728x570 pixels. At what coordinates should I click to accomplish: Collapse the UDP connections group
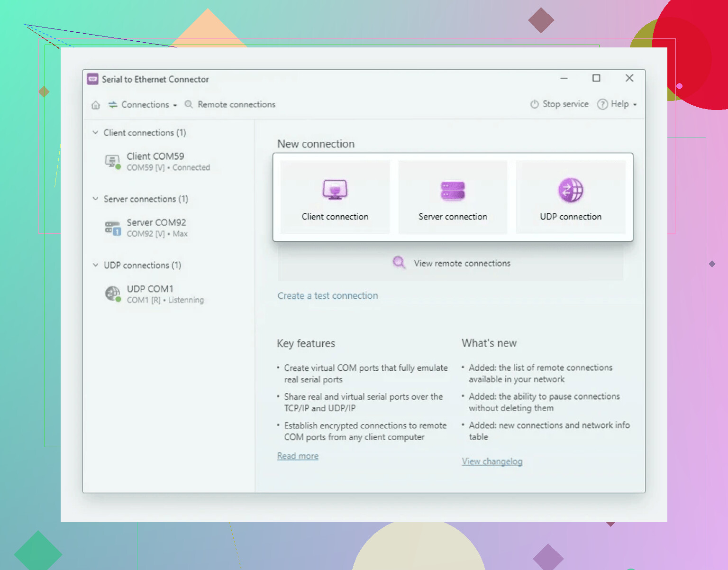point(95,265)
